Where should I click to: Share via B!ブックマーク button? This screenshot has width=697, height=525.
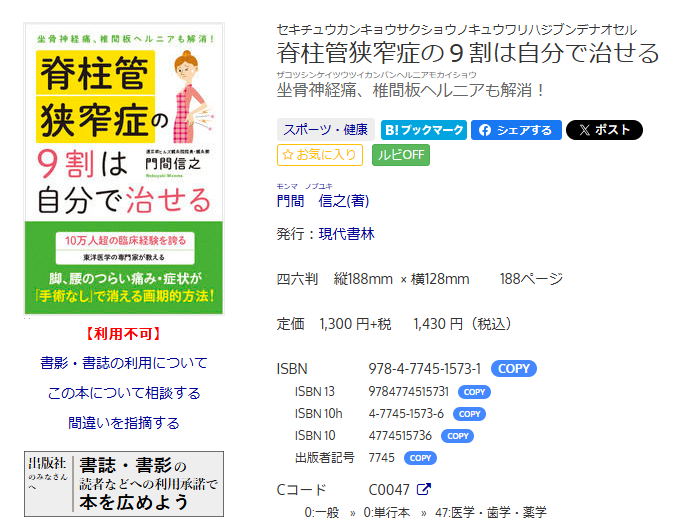(424, 130)
